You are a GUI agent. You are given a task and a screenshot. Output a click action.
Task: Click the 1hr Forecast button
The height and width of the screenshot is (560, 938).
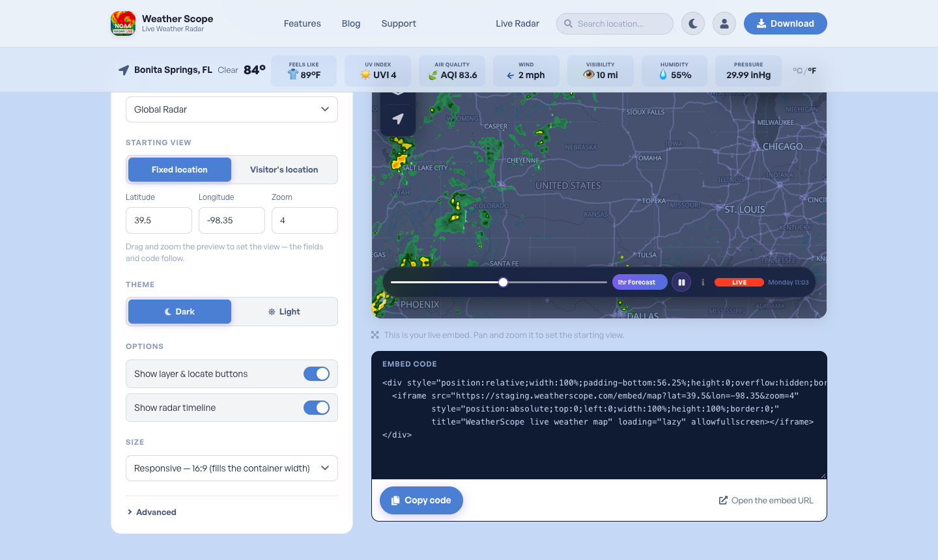tap(640, 282)
